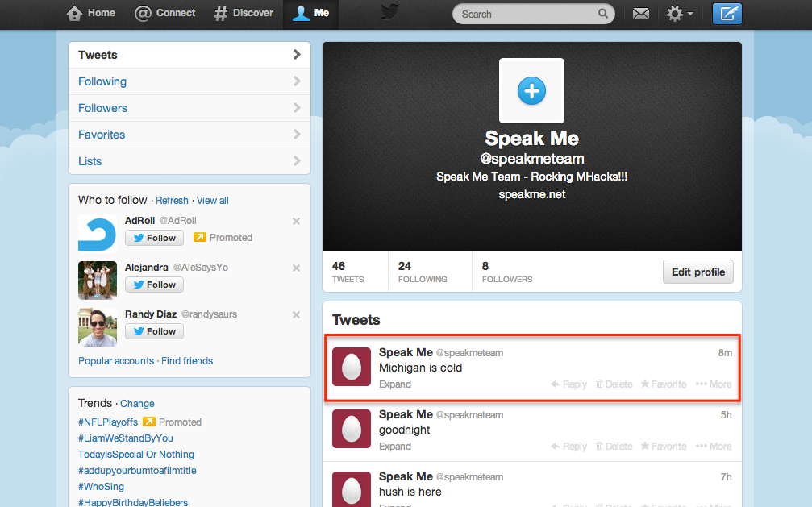Open the #WhoSing trend
The height and width of the screenshot is (507, 812).
pyautogui.click(x=101, y=486)
